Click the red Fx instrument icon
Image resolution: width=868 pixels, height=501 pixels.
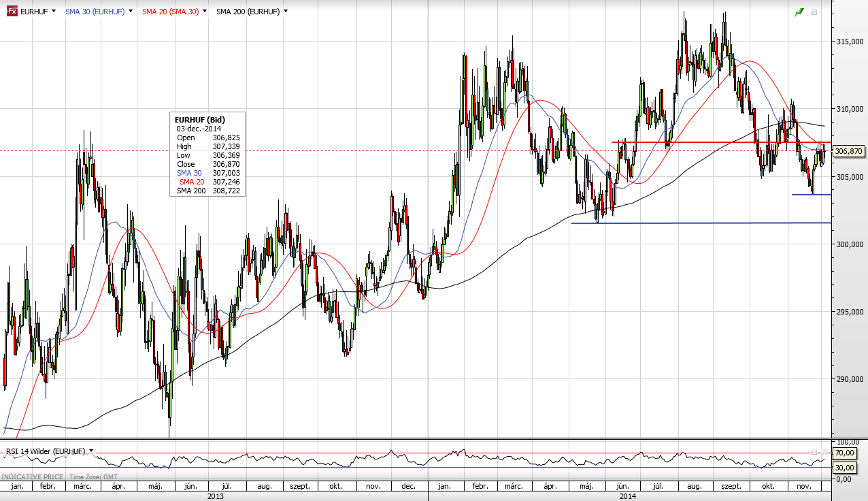point(12,12)
